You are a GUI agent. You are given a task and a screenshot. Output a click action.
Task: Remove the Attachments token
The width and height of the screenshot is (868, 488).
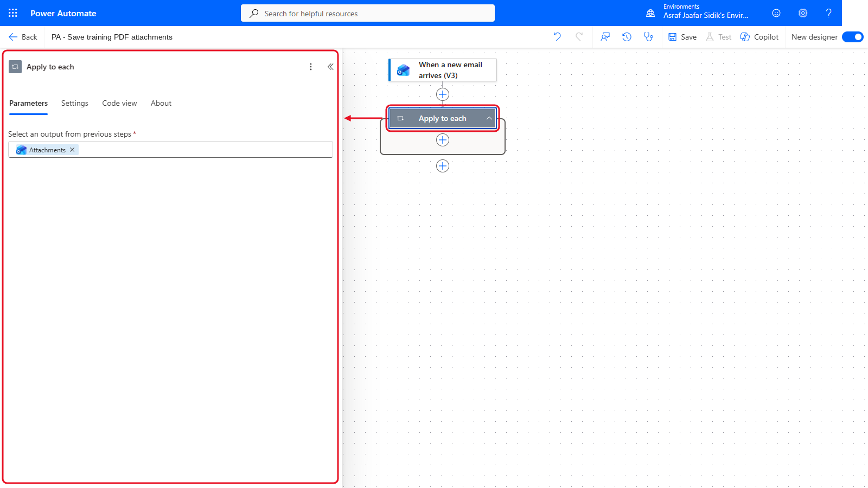72,150
